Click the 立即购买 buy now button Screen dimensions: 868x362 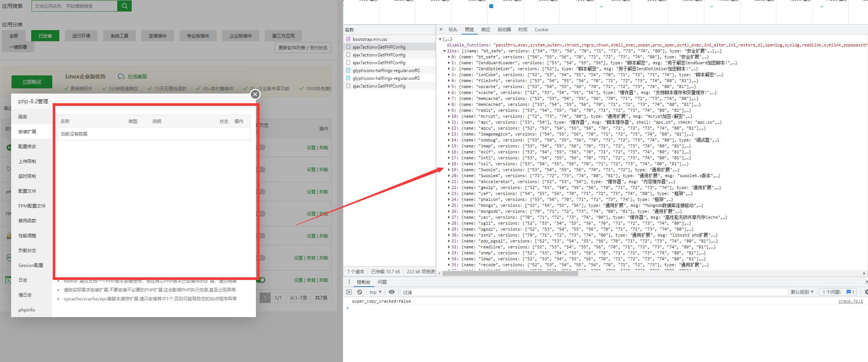click(32, 82)
